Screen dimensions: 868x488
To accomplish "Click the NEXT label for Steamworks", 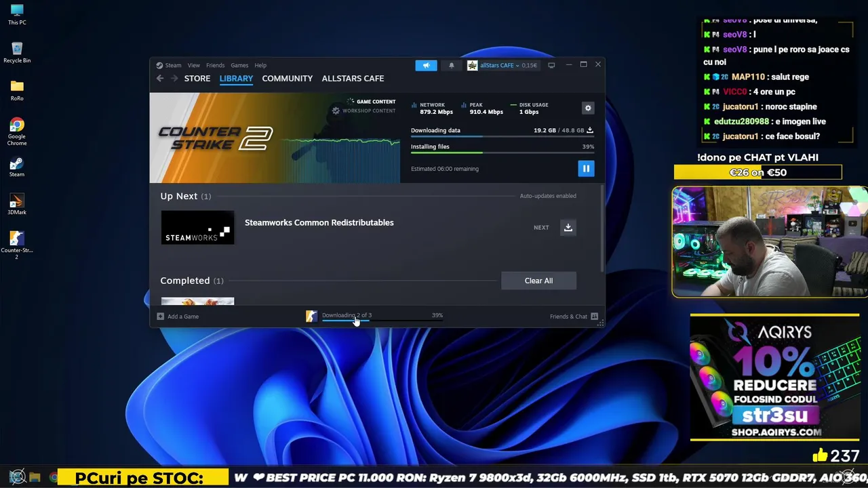I will pyautogui.click(x=541, y=228).
